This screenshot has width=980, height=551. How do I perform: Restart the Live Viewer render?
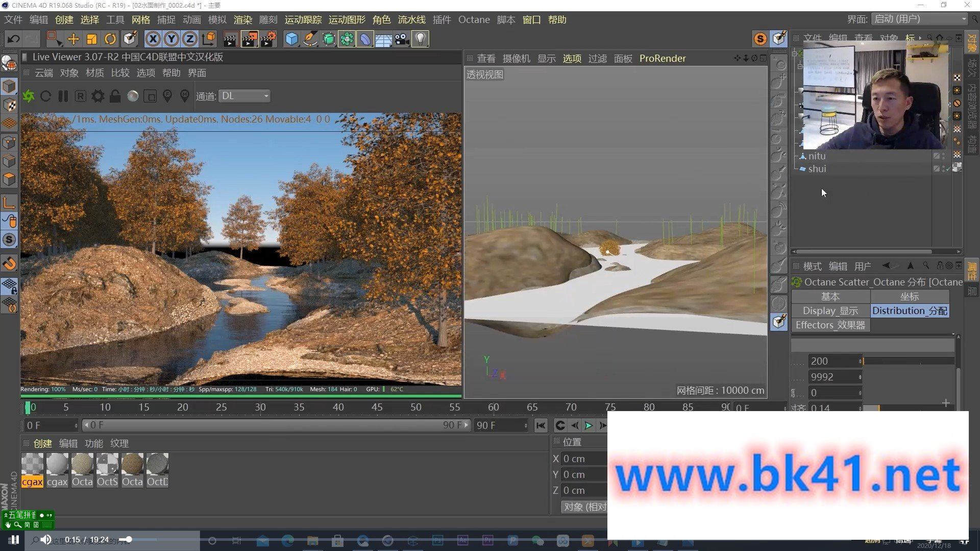click(45, 96)
